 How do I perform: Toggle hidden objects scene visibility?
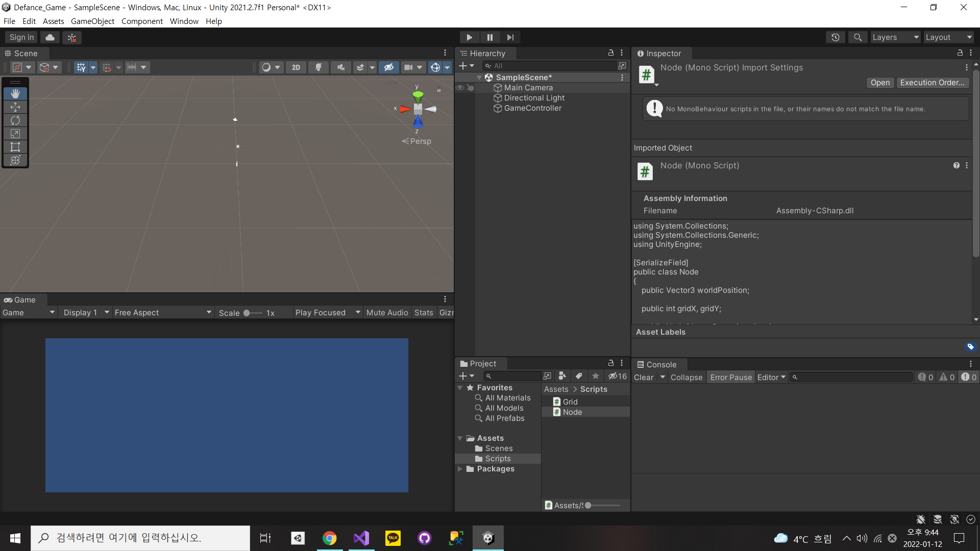click(389, 67)
